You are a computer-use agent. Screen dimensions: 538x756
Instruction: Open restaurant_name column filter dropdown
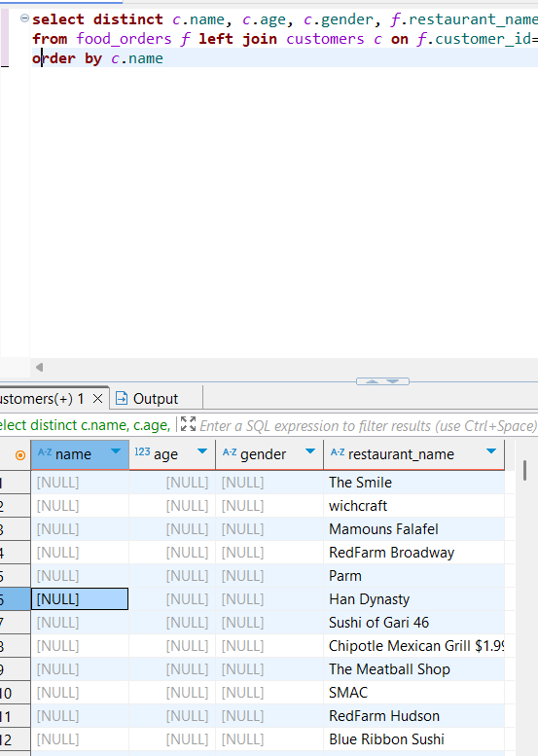(491, 451)
